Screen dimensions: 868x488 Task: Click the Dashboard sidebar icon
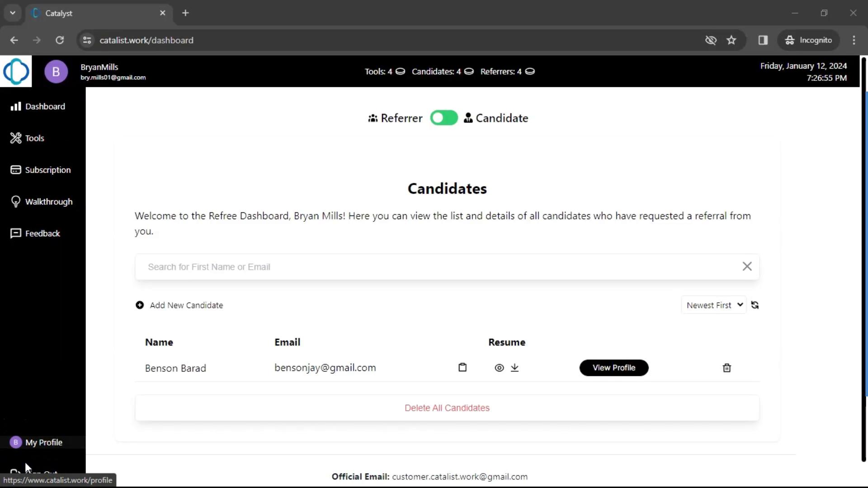15,106
